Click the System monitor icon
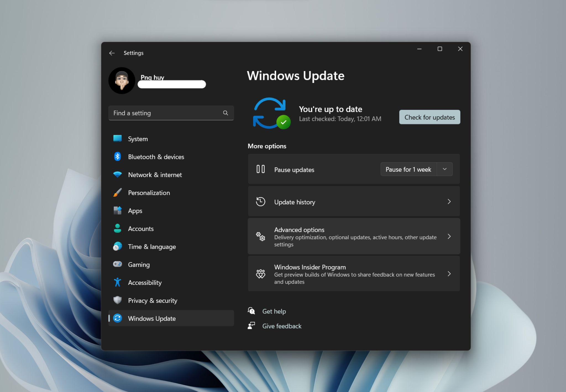 click(x=117, y=138)
